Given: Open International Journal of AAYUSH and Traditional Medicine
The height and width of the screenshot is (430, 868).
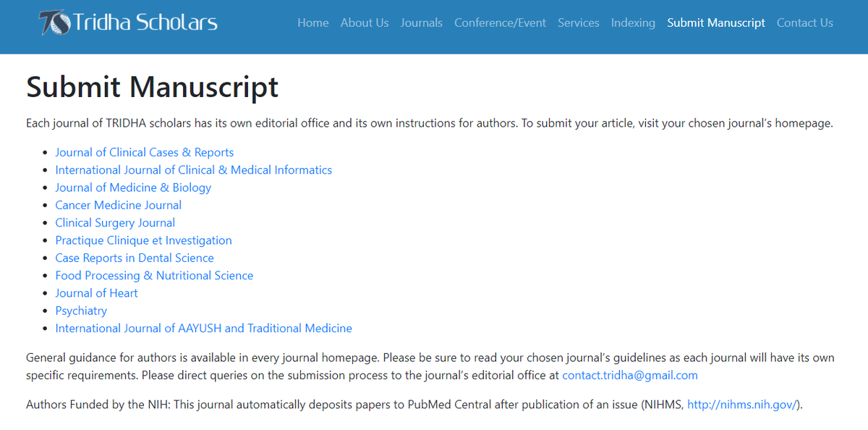Looking at the screenshot, I should (204, 329).
